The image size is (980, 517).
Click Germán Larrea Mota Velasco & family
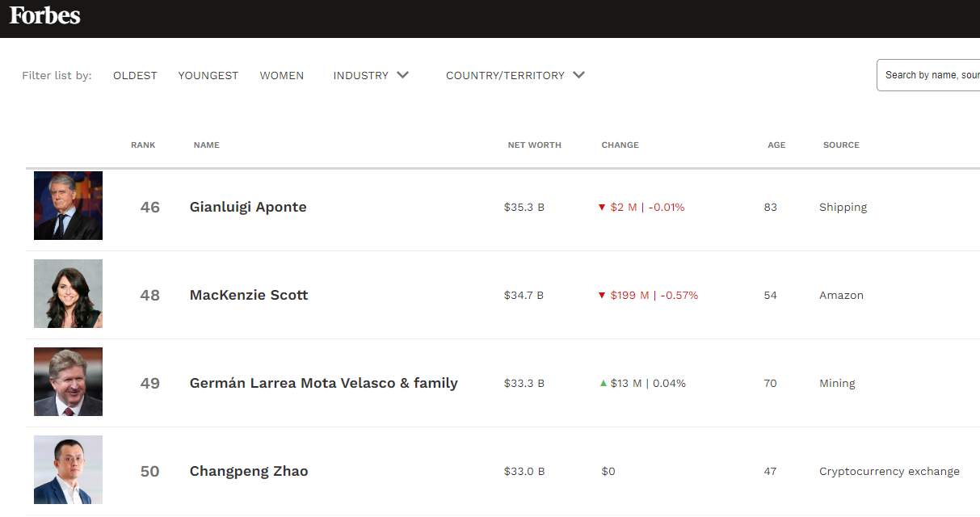[x=323, y=383]
